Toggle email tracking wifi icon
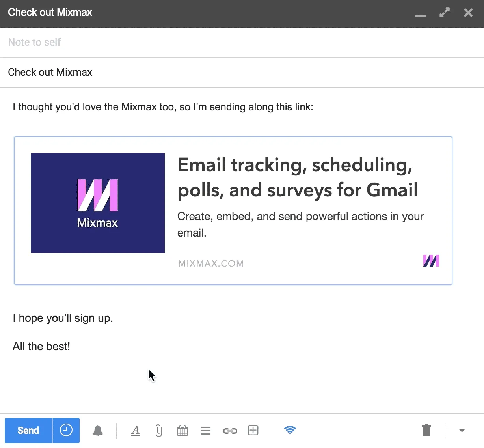484x448 pixels. pyautogui.click(x=290, y=430)
